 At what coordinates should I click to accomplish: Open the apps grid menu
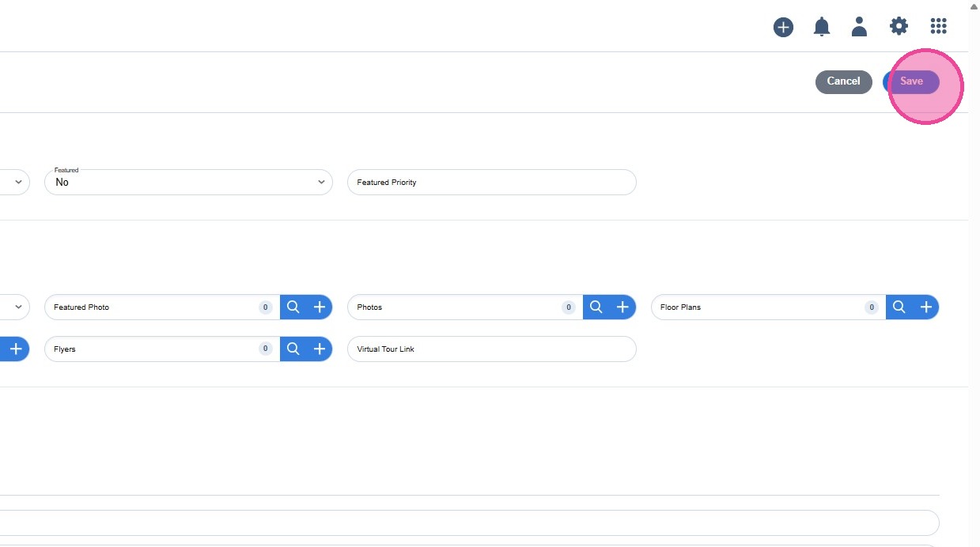point(938,27)
